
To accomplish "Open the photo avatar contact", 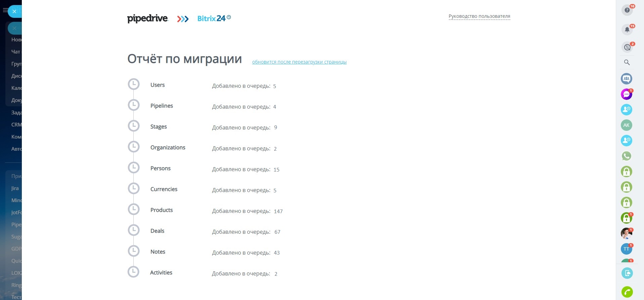I will 627,233.
